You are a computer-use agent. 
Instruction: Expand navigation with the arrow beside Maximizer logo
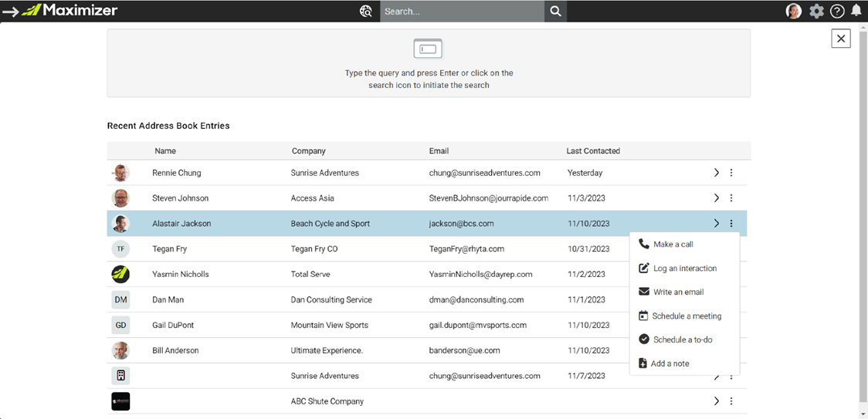coord(11,11)
